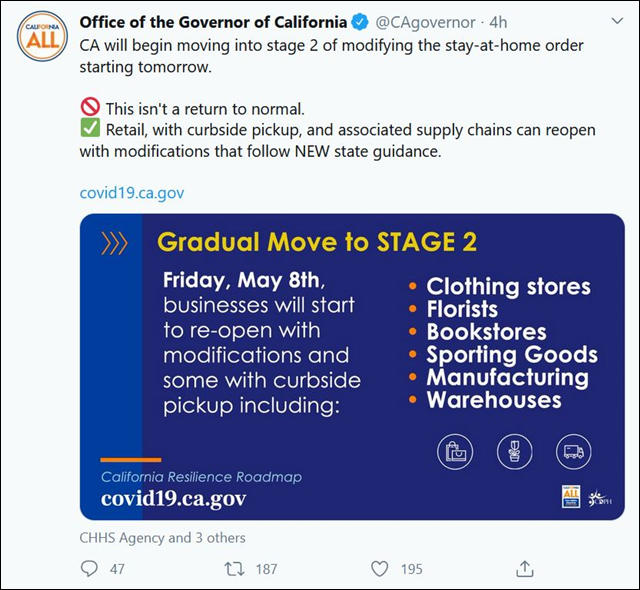Image resolution: width=640 pixels, height=590 pixels.
Task: Open the Gradual Move to STAGE 2 image
Action: click(352, 367)
